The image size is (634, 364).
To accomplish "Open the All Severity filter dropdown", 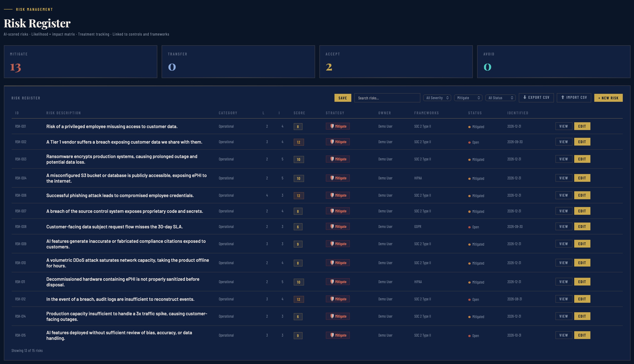I will click(x=437, y=98).
